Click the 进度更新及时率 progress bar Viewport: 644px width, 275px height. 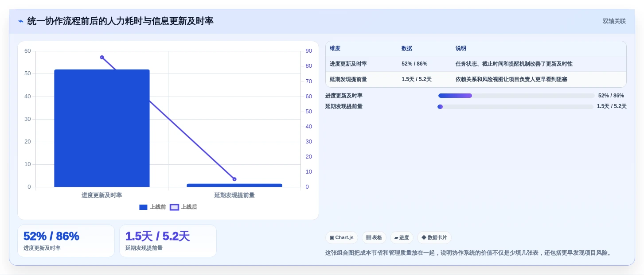pos(516,96)
